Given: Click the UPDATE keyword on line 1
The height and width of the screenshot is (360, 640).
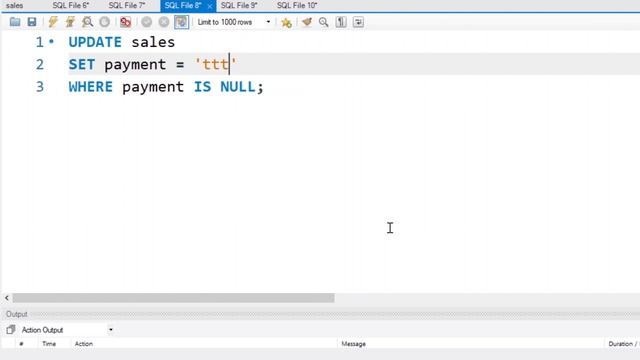Looking at the screenshot, I should pyautogui.click(x=95, y=42).
